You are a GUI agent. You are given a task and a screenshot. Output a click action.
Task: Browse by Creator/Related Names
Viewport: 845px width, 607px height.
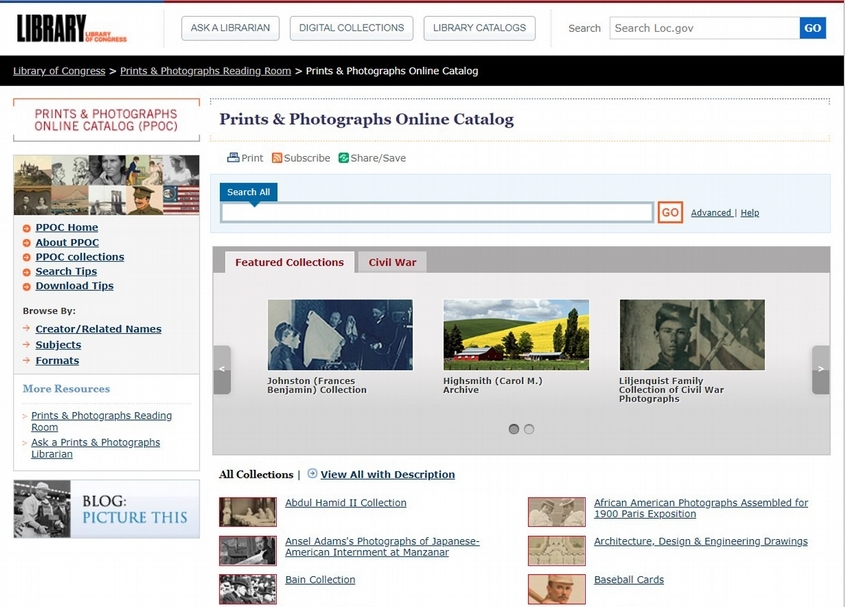click(x=99, y=329)
